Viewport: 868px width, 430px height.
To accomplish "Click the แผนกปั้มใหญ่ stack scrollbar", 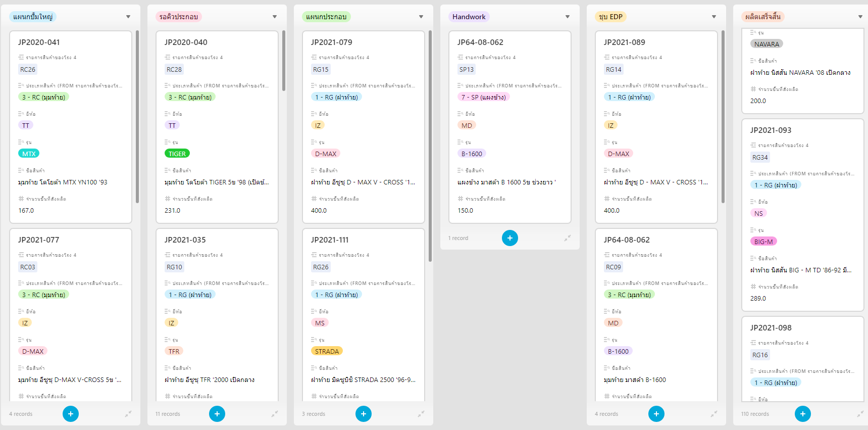I will click(137, 117).
